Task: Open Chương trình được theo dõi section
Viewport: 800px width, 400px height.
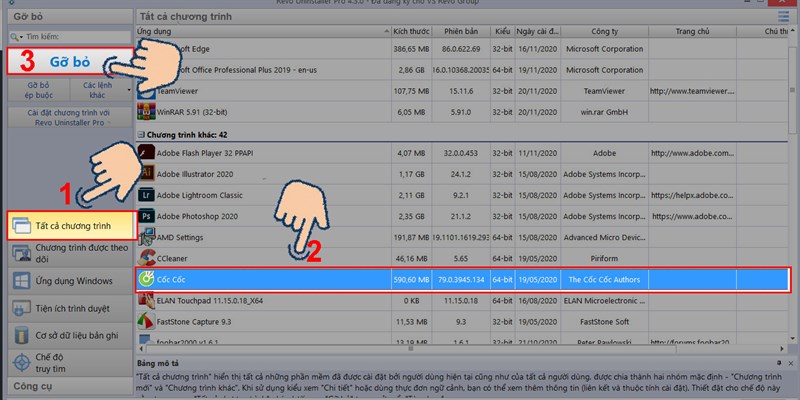Action: coord(70,254)
